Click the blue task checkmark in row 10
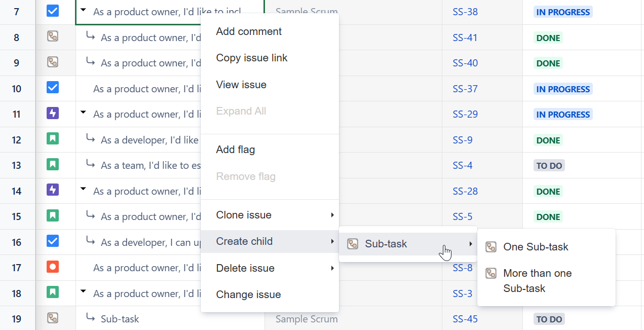Screen dimensions: 644x330 point(53,88)
